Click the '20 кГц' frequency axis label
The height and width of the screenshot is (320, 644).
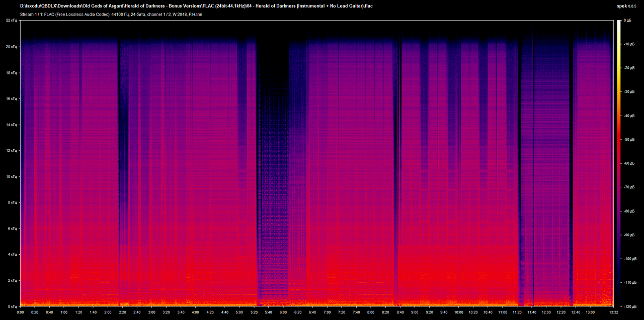[x=12, y=47]
